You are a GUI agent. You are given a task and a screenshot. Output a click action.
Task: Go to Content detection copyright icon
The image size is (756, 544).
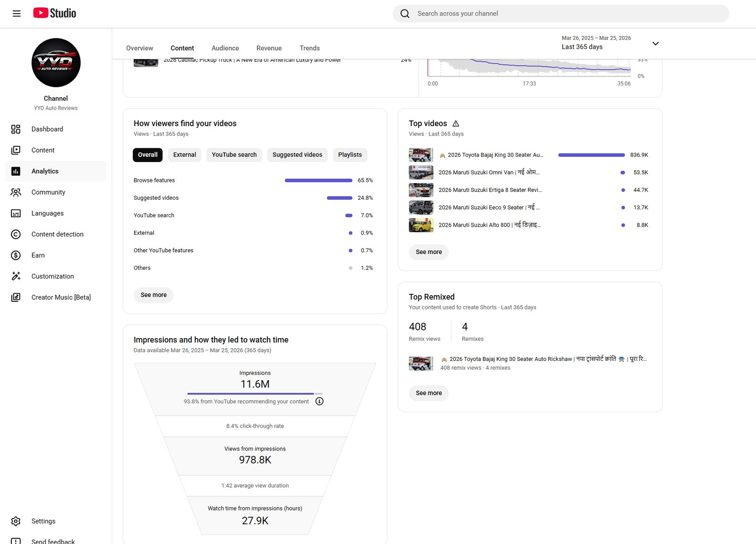(x=16, y=234)
